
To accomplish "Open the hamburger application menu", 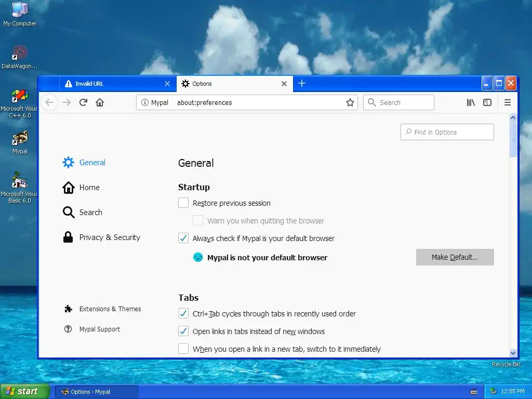I will click(x=507, y=102).
